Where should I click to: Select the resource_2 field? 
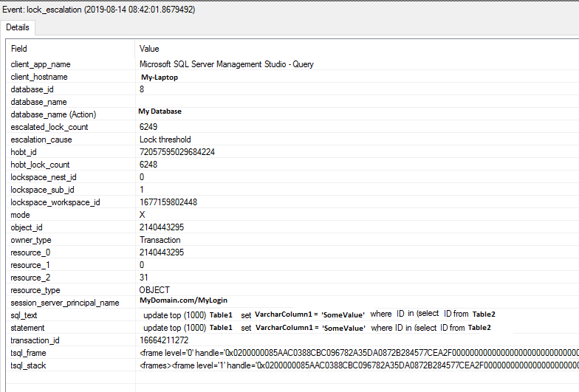pyautogui.click(x=30, y=278)
